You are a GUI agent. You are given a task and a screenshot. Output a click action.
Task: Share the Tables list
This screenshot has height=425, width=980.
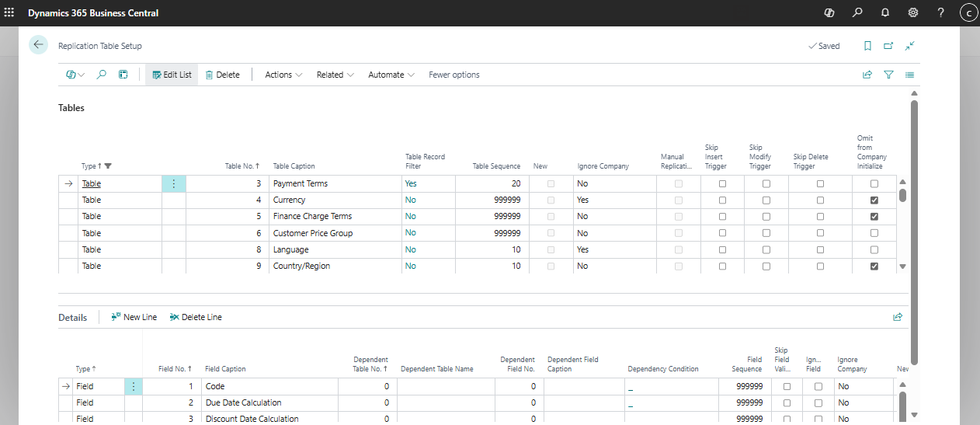pos(867,75)
